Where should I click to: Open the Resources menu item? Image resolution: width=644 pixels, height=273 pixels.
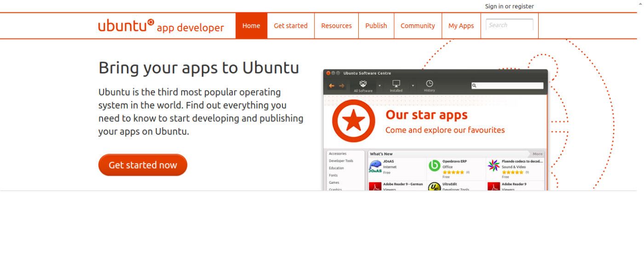coord(336,25)
